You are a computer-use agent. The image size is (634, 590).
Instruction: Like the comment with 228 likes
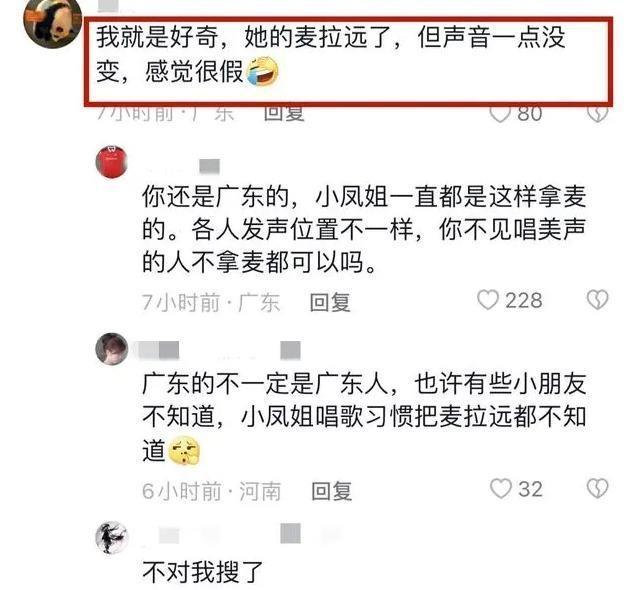click(x=488, y=300)
